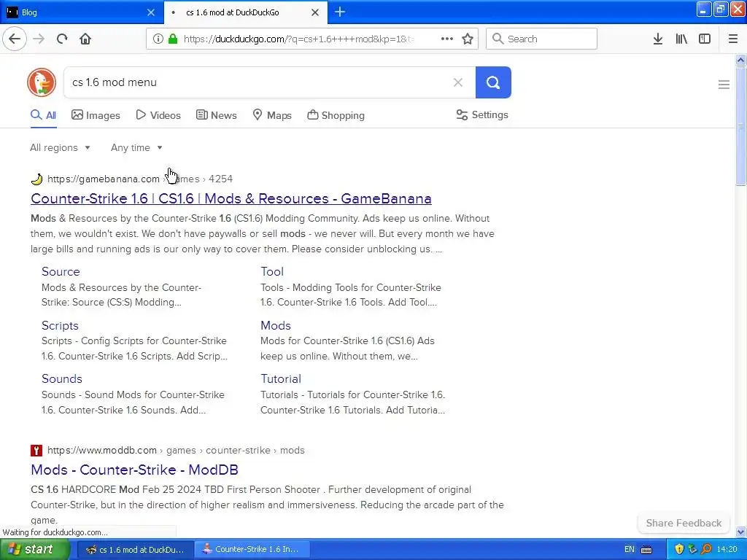Go to the browser Home page
Viewport: 747px width, 560px height.
(85, 39)
